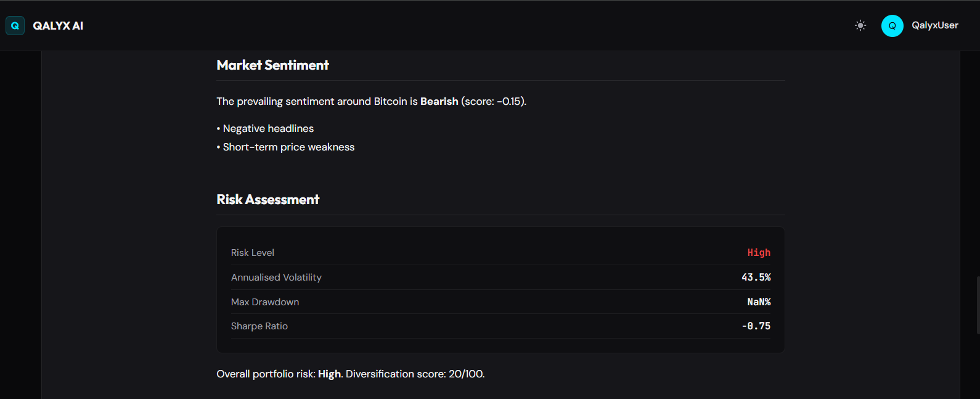Click the Annualised Volatility row label

point(276,278)
